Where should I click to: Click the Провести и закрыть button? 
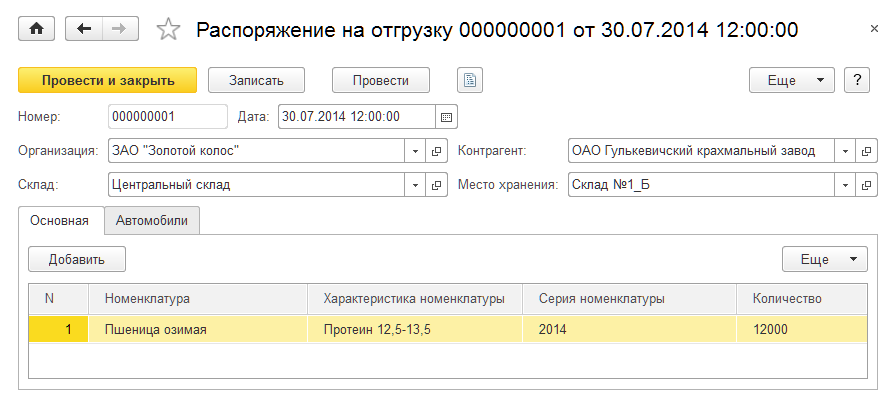108,80
